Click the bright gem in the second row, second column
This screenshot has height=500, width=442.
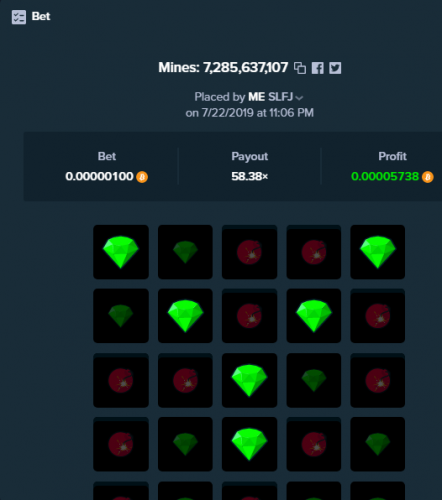185,316
